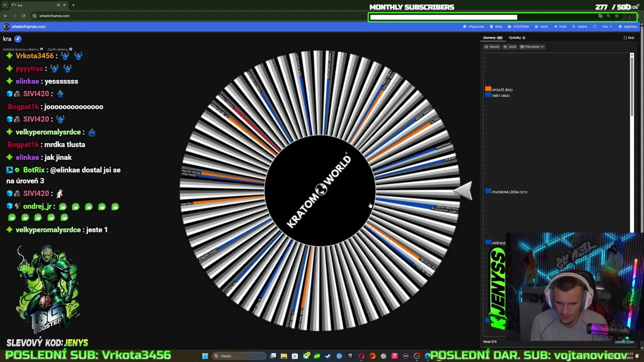Open Task View on taskbar
The image size is (644, 362).
tap(273, 356)
